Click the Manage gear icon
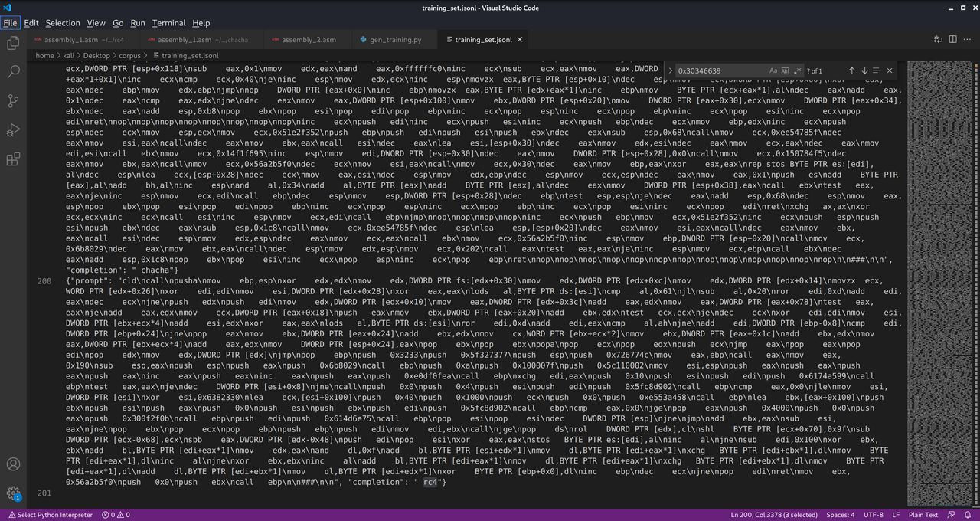 13,493
